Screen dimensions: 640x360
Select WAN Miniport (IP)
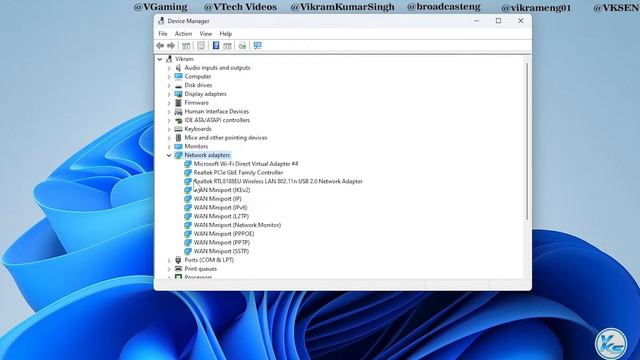click(x=218, y=199)
